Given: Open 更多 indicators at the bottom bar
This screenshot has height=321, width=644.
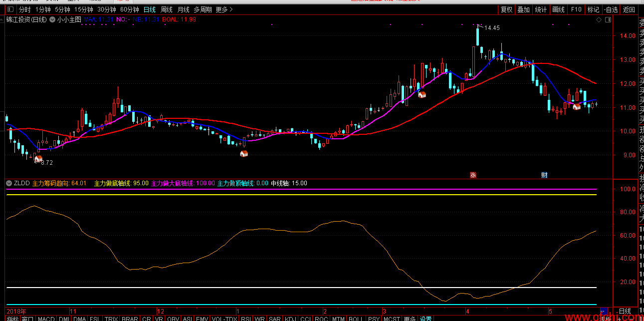Looking at the screenshot, I should [410, 319].
